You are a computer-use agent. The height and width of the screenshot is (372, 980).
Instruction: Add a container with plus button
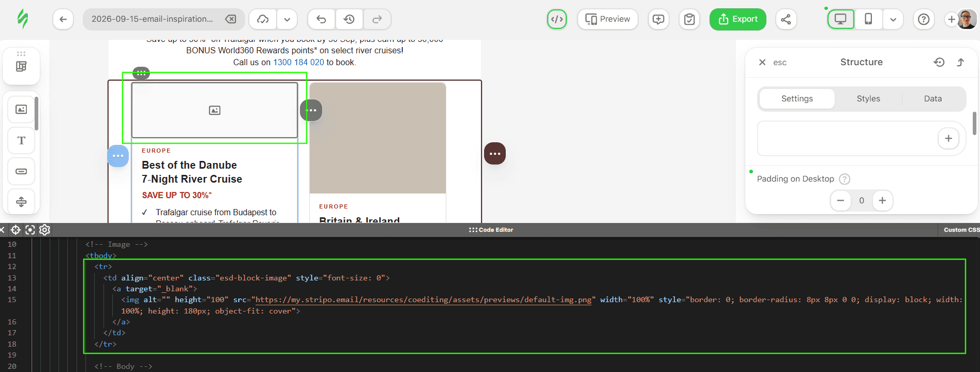click(948, 138)
